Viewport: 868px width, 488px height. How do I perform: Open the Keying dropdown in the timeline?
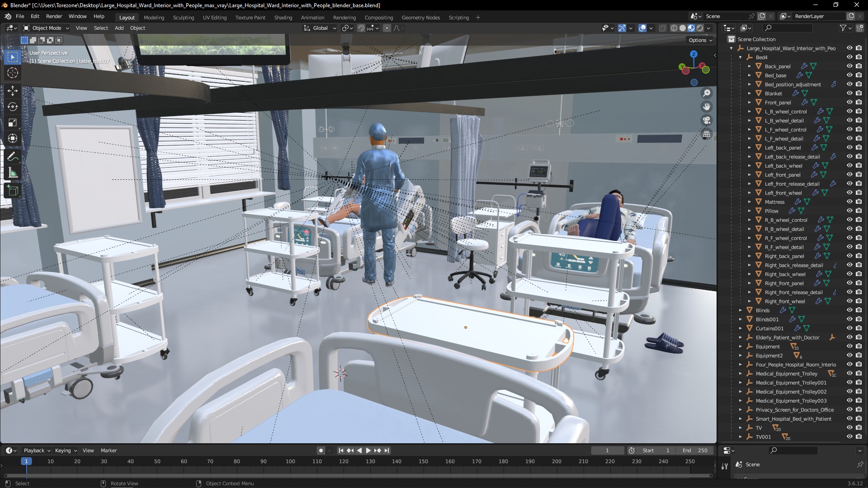click(66, 450)
